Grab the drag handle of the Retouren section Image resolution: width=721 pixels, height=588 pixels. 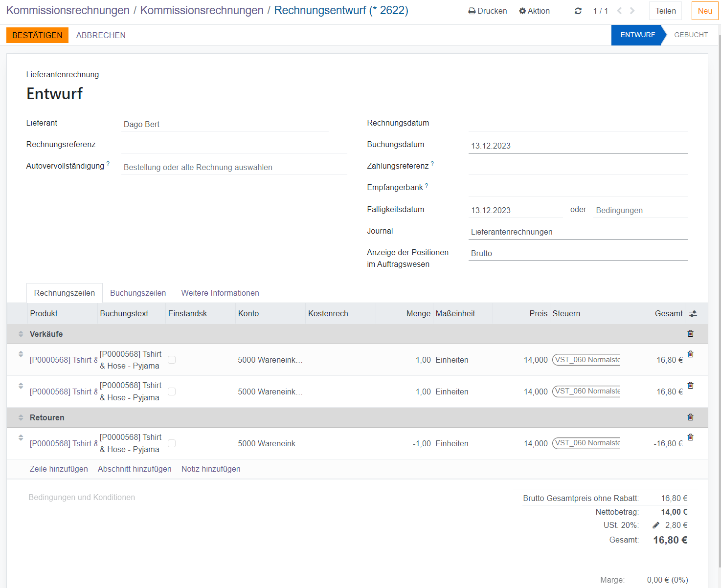point(21,417)
